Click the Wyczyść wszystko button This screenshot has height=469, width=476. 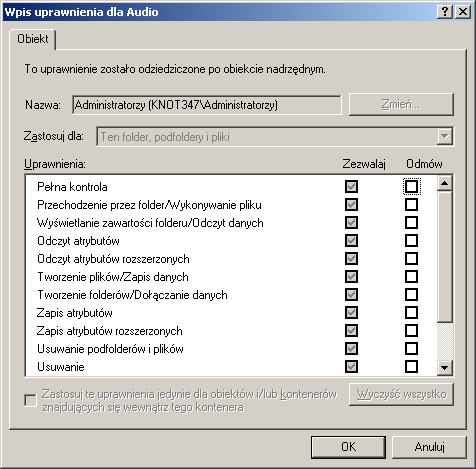coord(401,394)
